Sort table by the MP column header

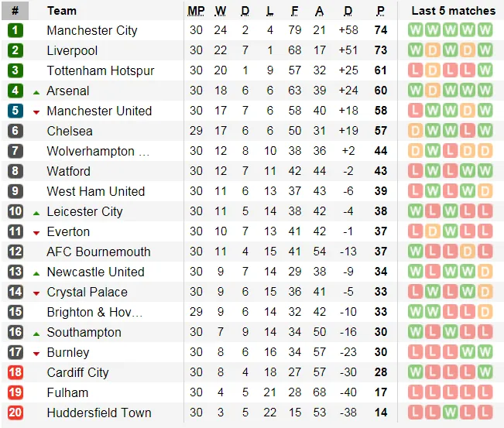(196, 11)
